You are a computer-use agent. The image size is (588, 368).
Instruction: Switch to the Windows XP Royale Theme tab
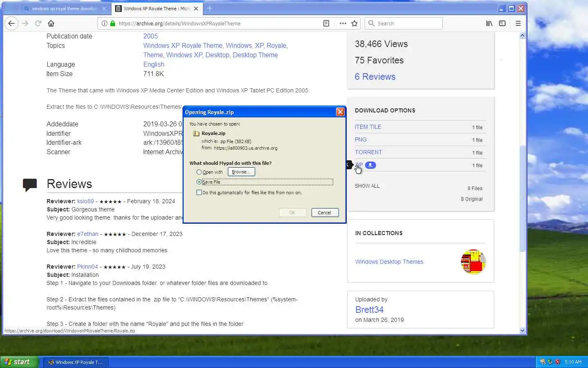(x=157, y=9)
